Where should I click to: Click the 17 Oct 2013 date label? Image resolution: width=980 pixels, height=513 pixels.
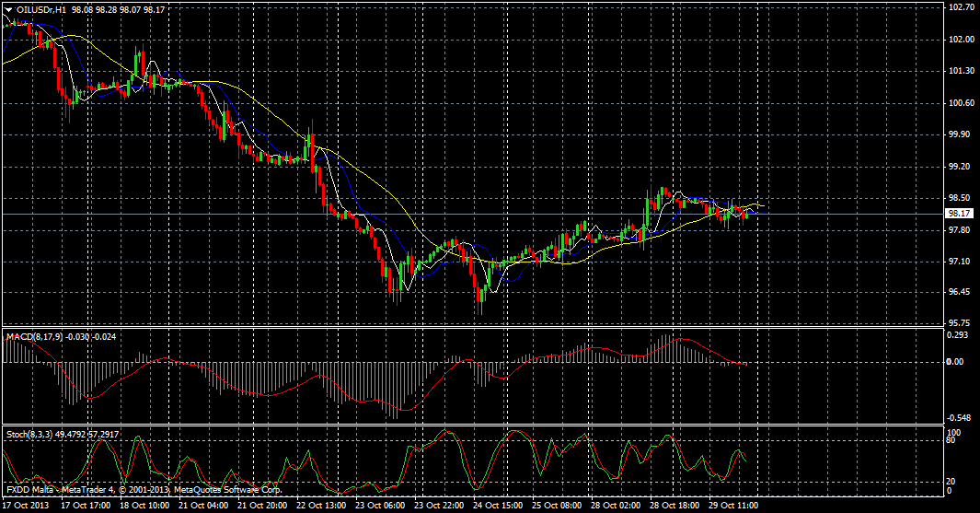coord(28,506)
